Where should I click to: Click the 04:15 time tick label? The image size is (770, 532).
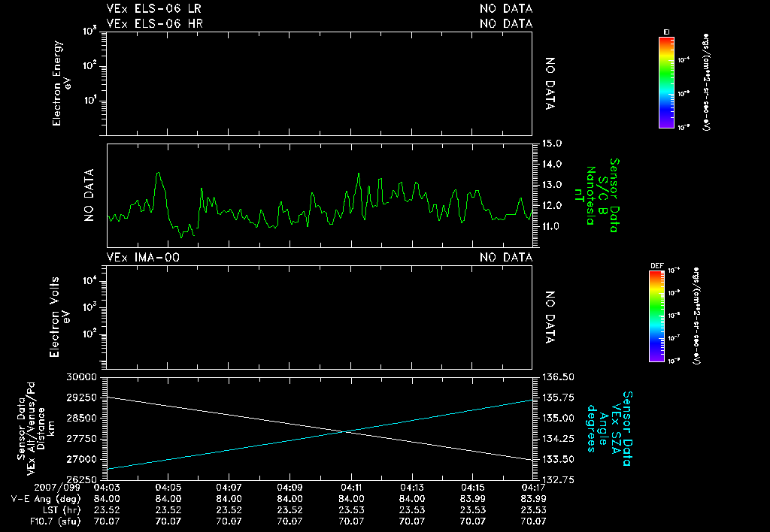(472, 488)
